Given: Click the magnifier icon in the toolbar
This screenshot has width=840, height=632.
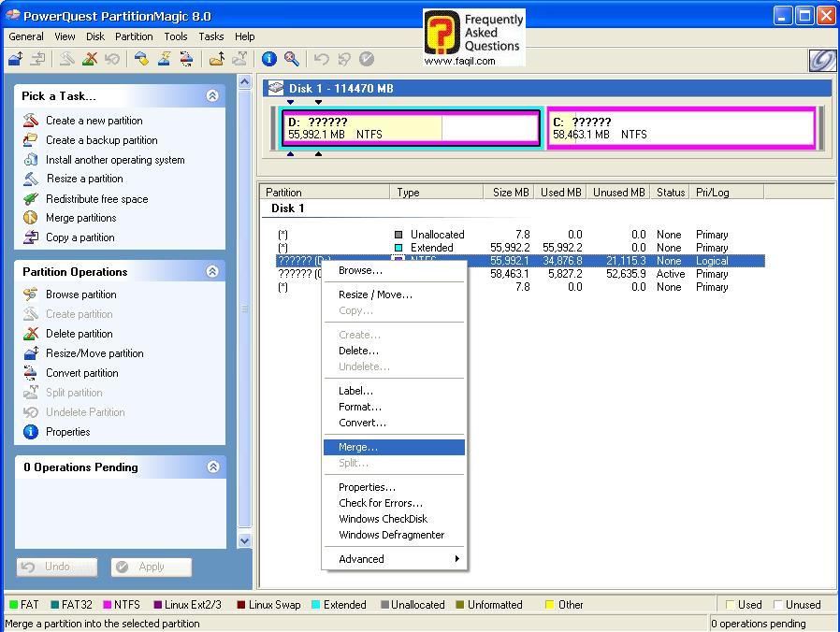Looking at the screenshot, I should (x=292, y=59).
